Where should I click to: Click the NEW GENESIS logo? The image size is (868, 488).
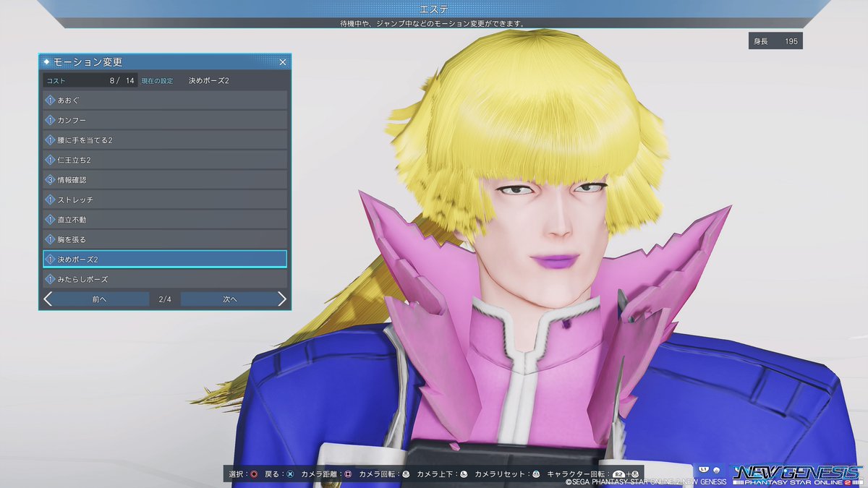point(797,474)
